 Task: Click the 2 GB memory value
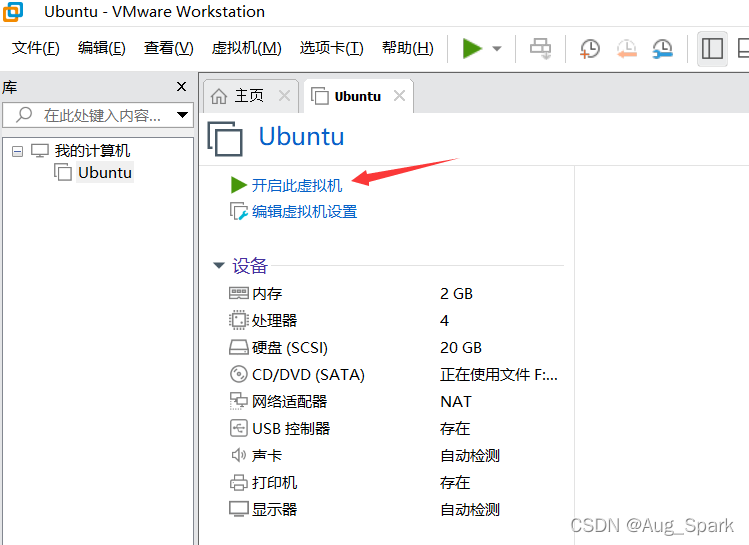coord(456,293)
